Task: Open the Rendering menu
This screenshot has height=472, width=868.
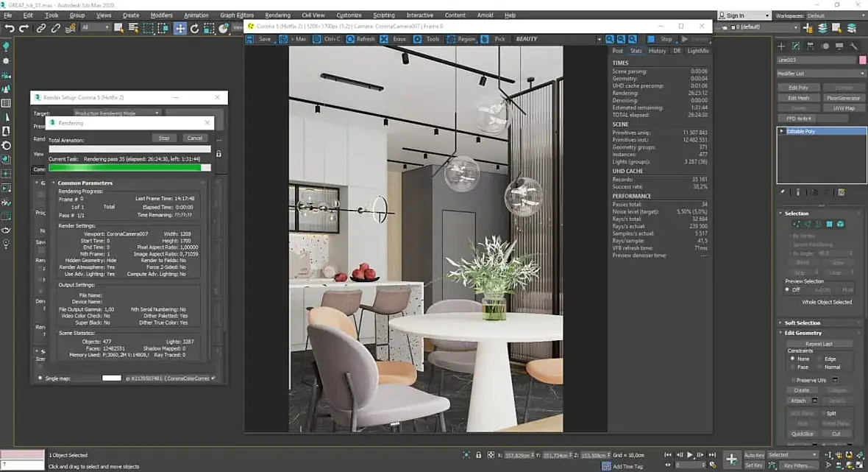Action: [277, 15]
